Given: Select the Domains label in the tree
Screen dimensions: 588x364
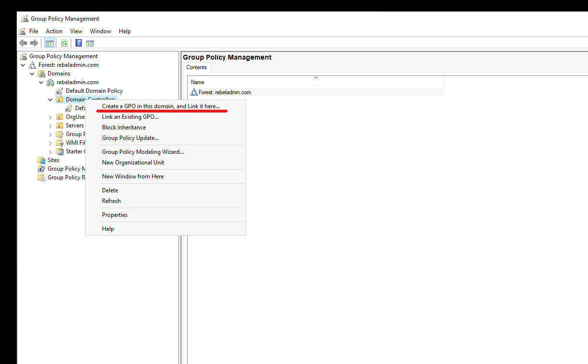Looking at the screenshot, I should click(x=59, y=74).
